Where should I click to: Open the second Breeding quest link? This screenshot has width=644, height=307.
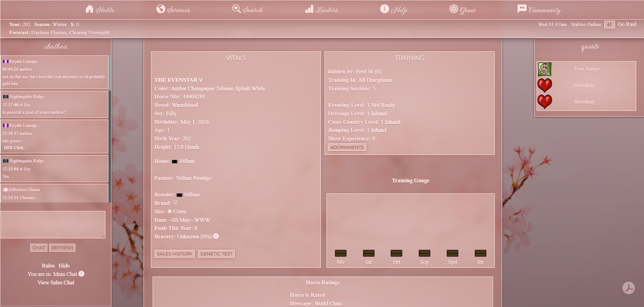tap(584, 101)
